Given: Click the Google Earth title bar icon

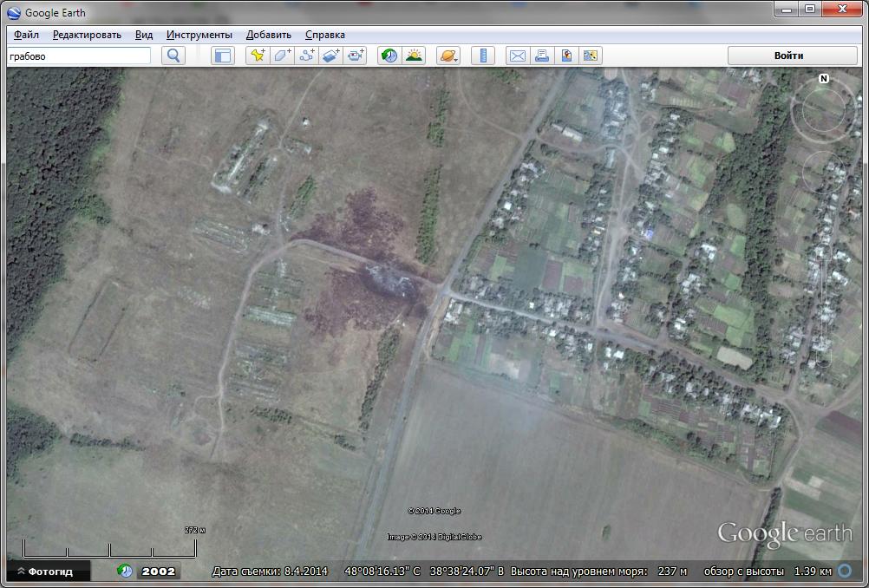Looking at the screenshot, I should [14, 13].
